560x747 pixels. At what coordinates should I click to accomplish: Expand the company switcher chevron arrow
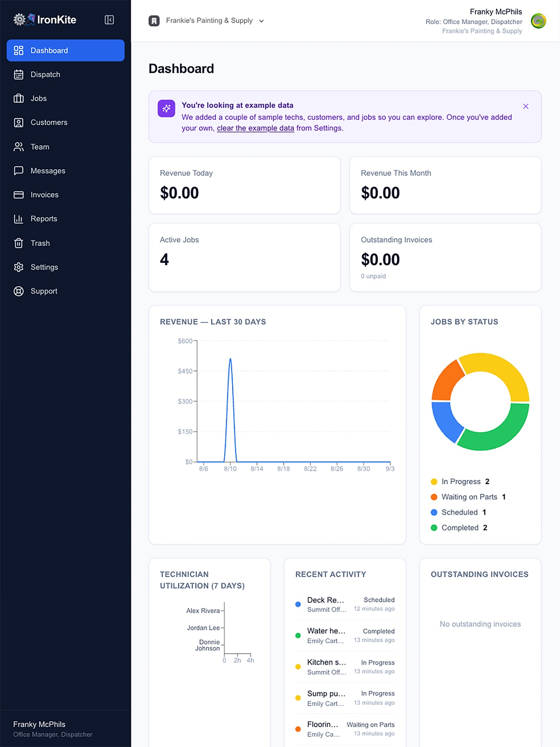(x=261, y=21)
